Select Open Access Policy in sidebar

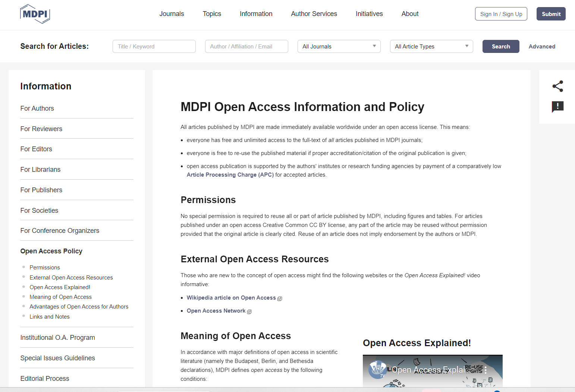(x=51, y=251)
